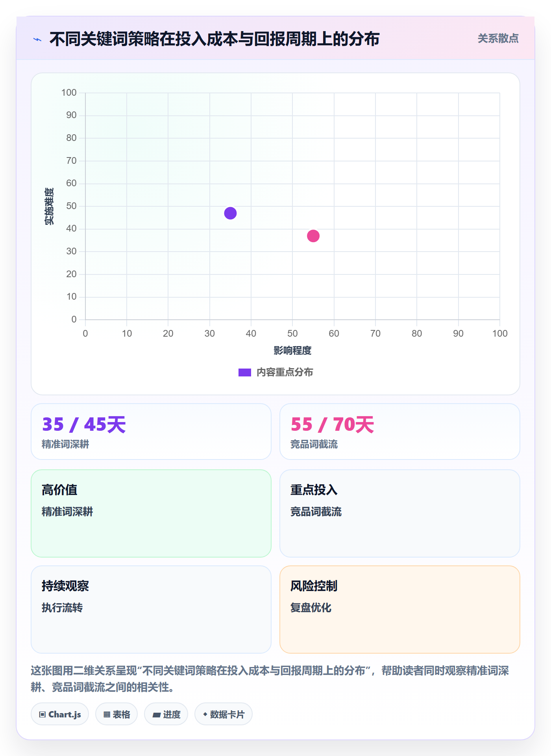This screenshot has height=756, width=551.
Task: Click the 高价值 card heading
Action: pyautogui.click(x=59, y=490)
